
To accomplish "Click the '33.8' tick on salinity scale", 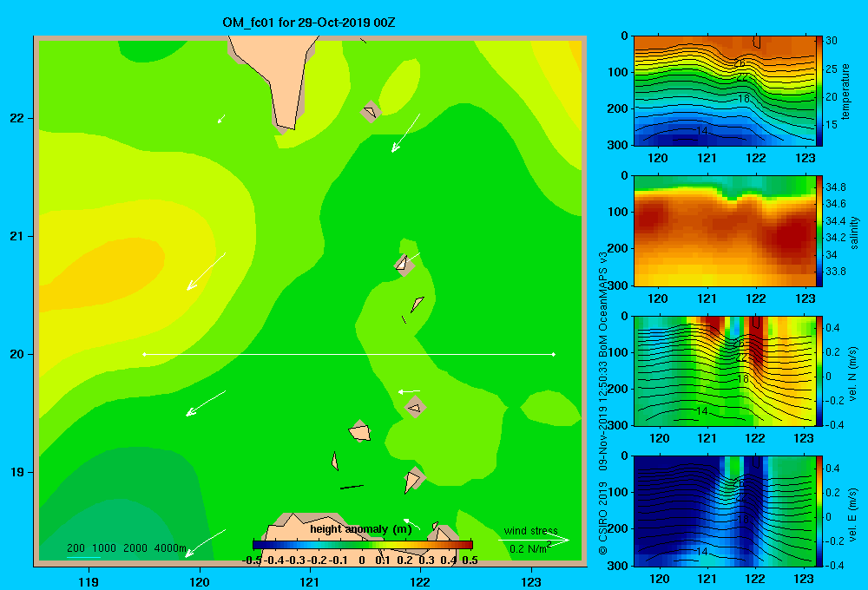I will 835,272.
